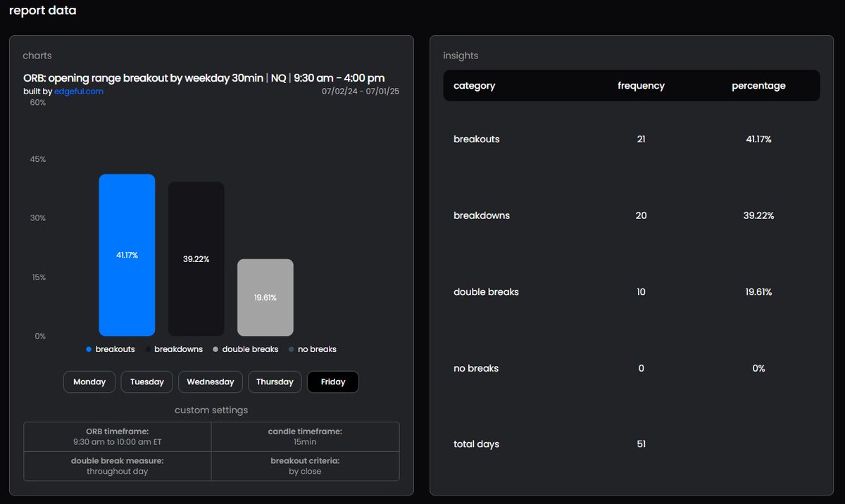The height and width of the screenshot is (504, 845).
Task: Click the 30% y-axis label
Action: tap(37, 218)
